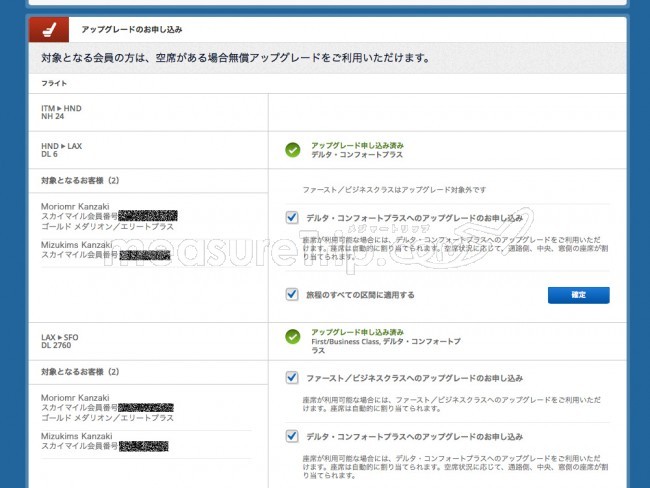This screenshot has width=650, height=488.
Task: Uncheck ファースト／ビジネスクラス upgrade request checkbox
Action: [x=292, y=378]
